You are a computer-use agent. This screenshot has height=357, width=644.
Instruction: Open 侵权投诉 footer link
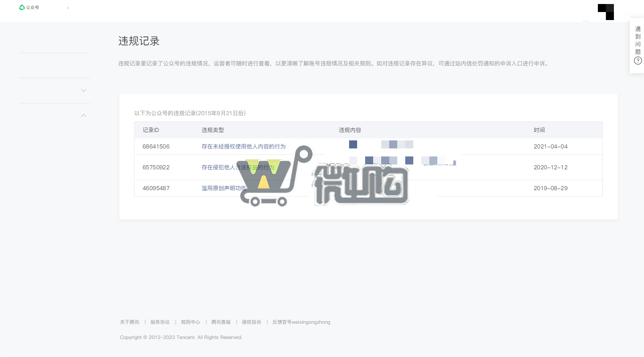tap(251, 322)
